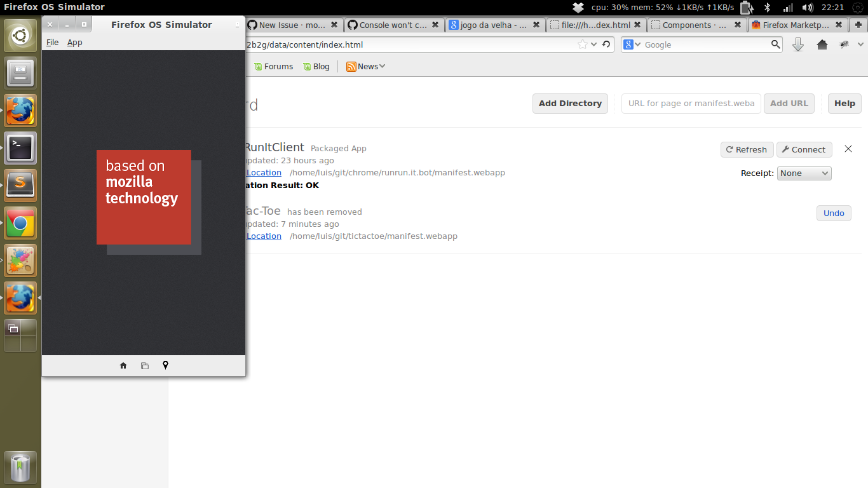Click the simulator geolocation pin icon
The image size is (868, 488).
165,365
